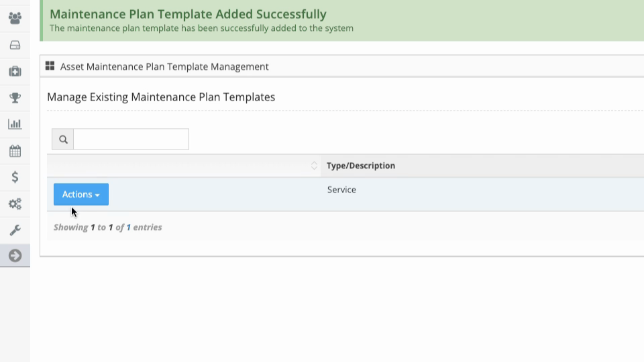Click the Type/Description column header
Viewport: 644px width, 362px height.
tap(361, 166)
